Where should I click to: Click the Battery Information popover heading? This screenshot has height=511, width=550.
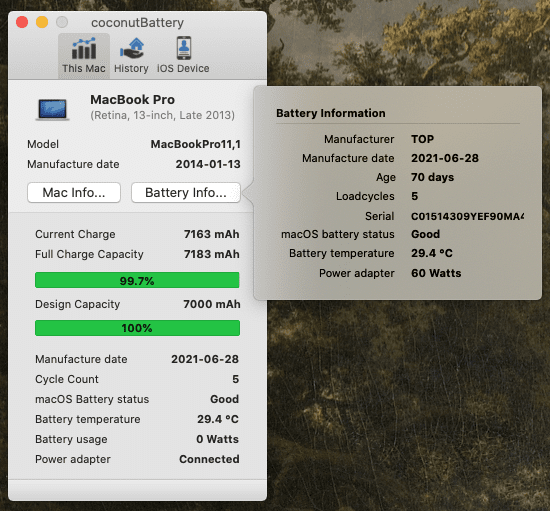tap(331, 113)
